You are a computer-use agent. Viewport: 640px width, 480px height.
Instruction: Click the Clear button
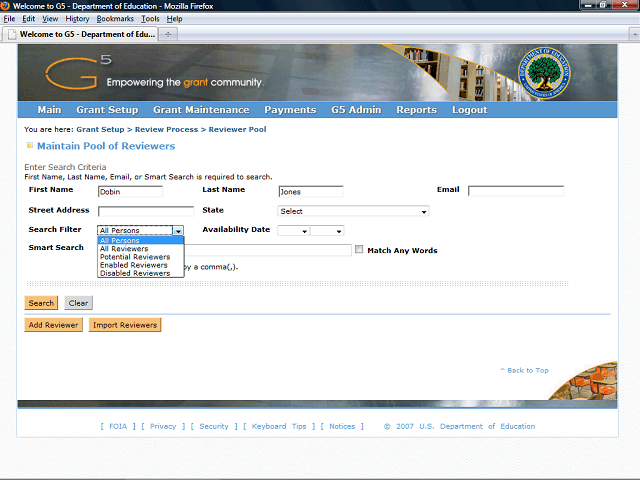(x=78, y=303)
